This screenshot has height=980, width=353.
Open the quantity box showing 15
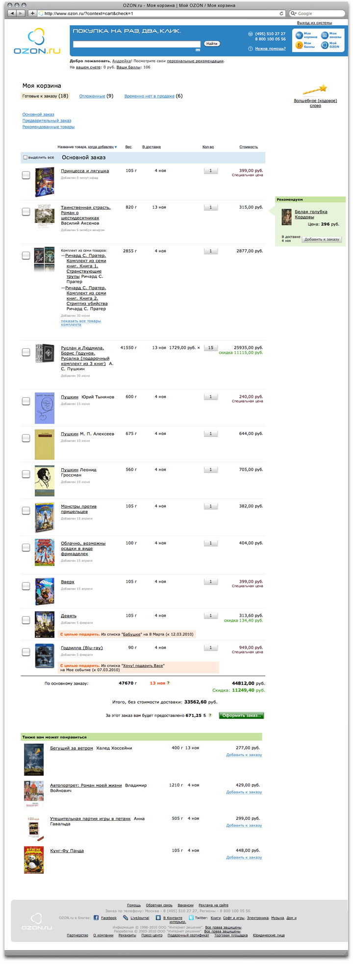tap(211, 348)
